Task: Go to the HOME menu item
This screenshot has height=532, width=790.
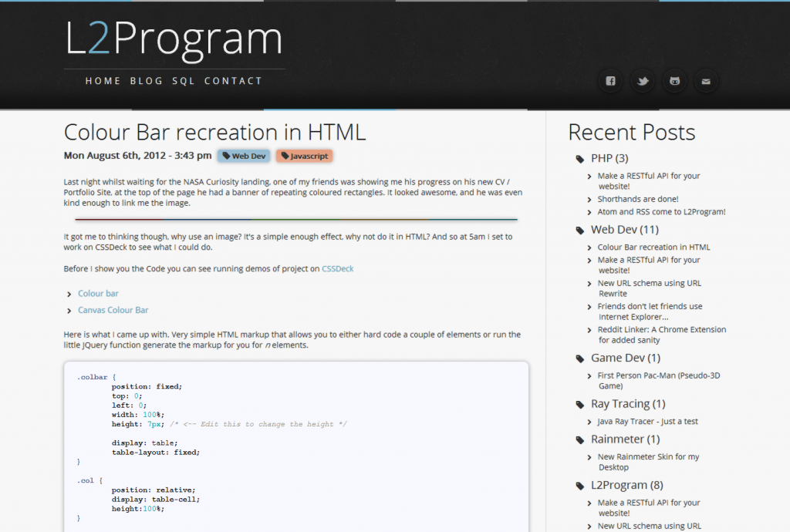Action: point(103,81)
